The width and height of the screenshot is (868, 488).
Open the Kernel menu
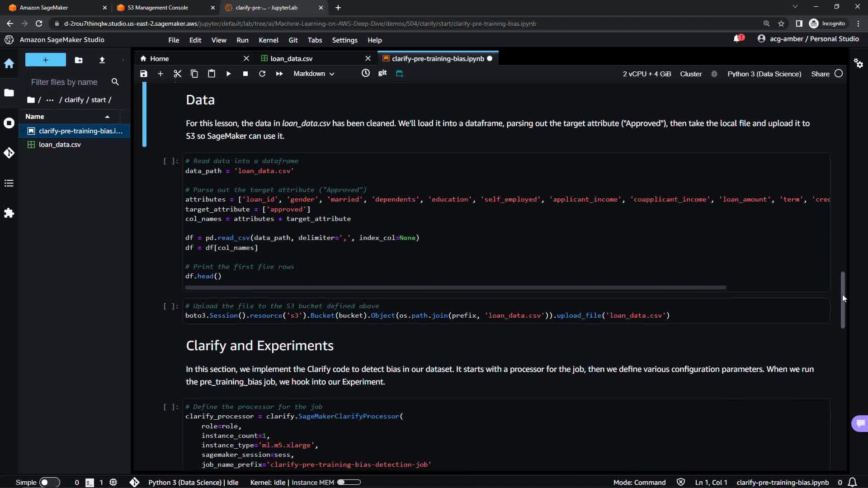pos(268,40)
